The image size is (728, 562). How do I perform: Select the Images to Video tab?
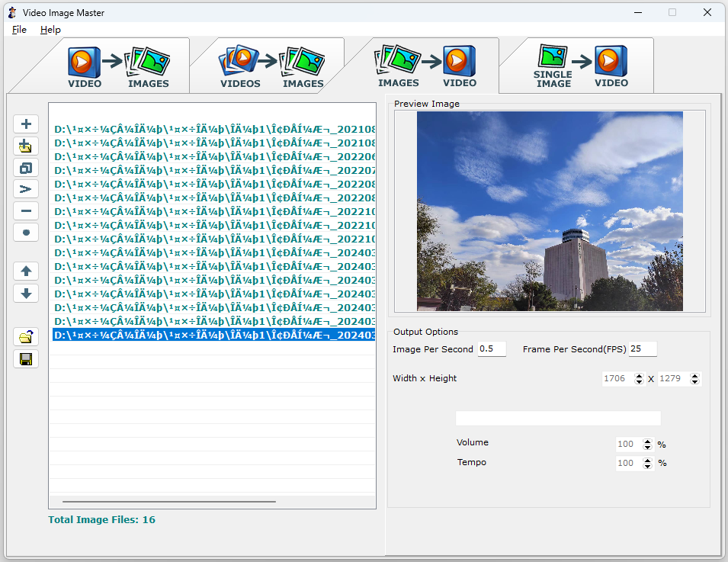pos(427,66)
